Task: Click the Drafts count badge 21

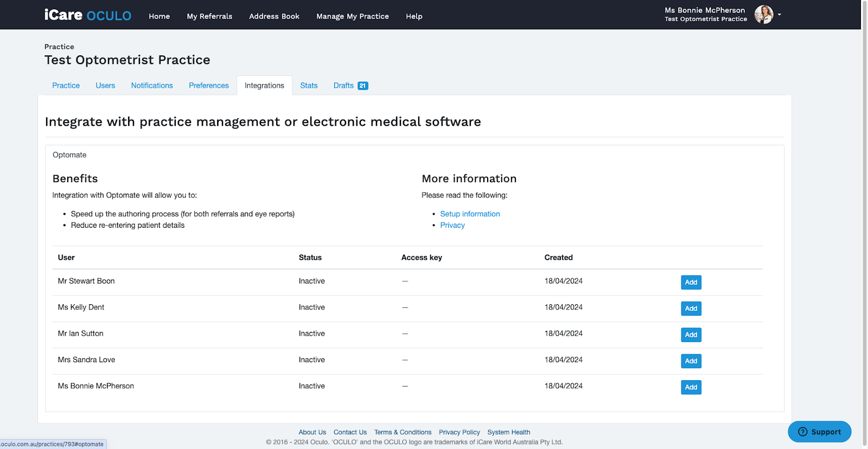Action: tap(363, 86)
